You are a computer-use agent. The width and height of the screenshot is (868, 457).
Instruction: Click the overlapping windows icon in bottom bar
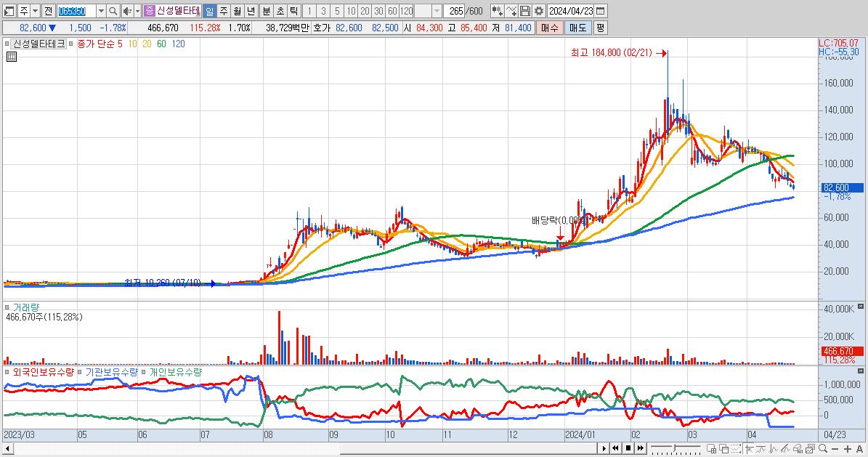point(723,449)
